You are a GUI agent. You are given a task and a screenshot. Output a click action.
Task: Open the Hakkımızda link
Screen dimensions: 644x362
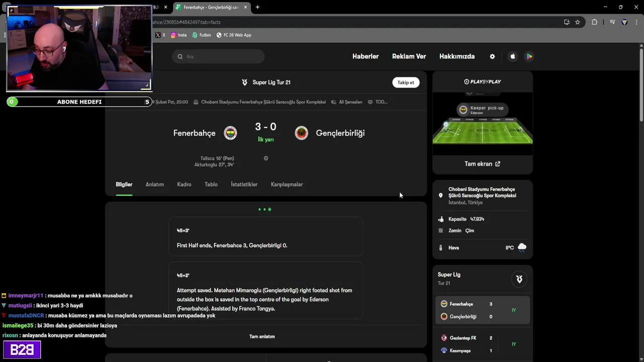click(457, 56)
